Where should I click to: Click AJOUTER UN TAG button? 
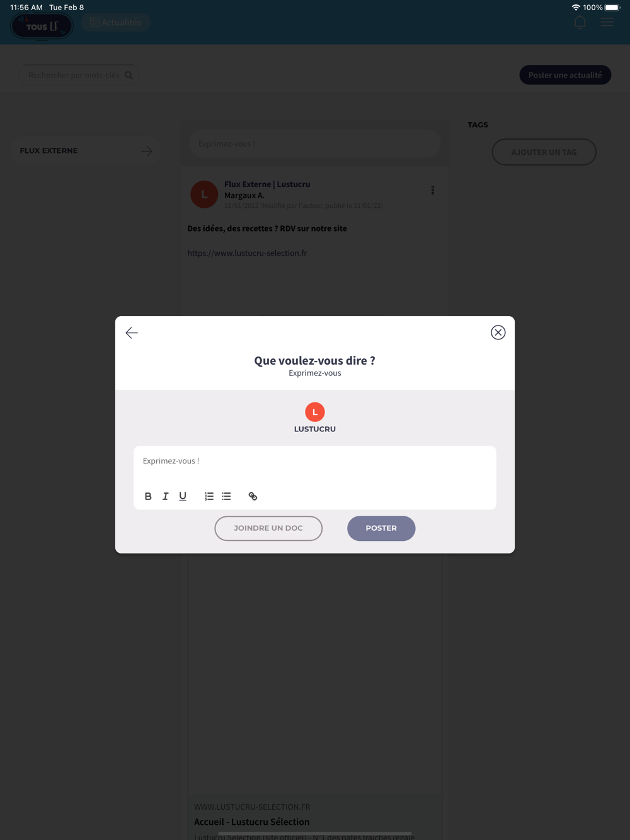pyautogui.click(x=544, y=152)
